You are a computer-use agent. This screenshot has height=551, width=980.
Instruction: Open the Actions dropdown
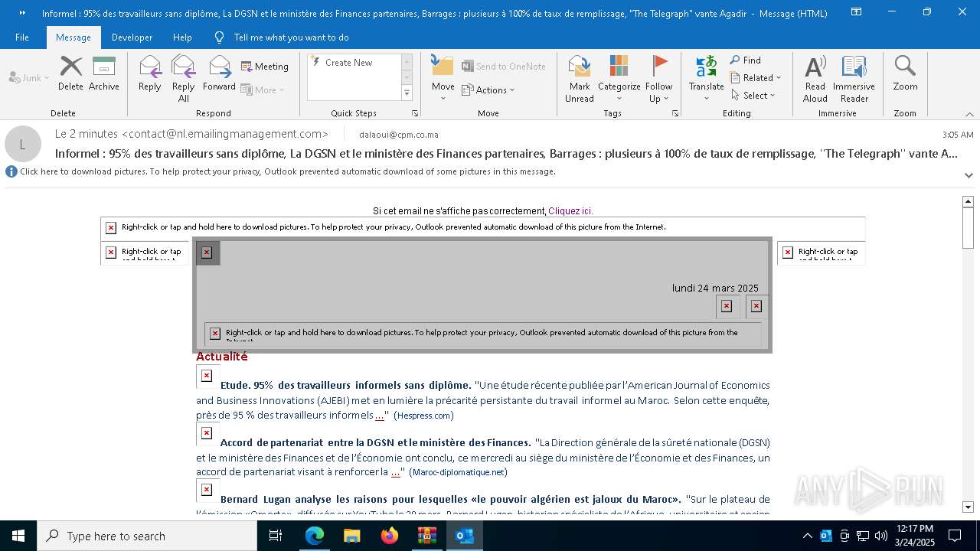tap(488, 90)
